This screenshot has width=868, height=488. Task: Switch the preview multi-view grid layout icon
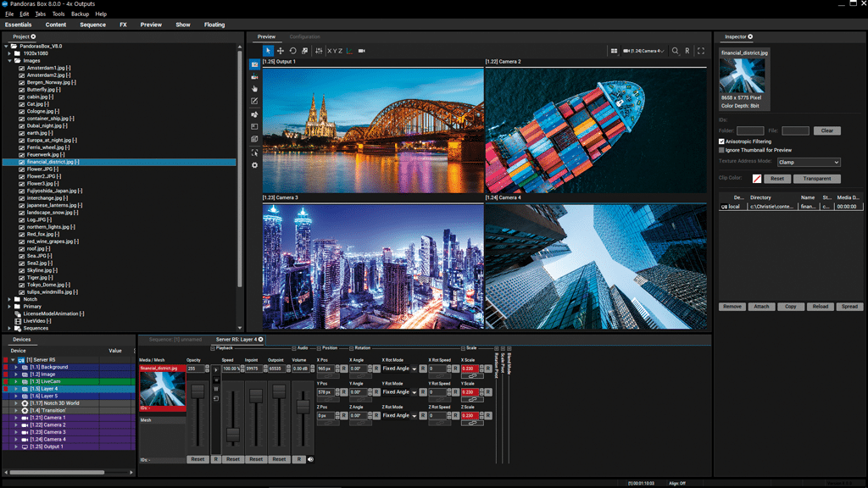pyautogui.click(x=614, y=51)
